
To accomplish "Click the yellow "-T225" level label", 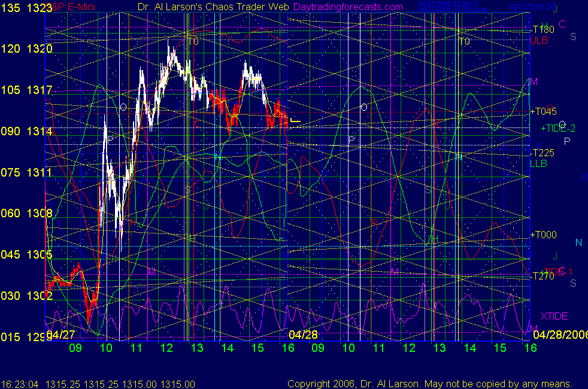I will [542, 153].
